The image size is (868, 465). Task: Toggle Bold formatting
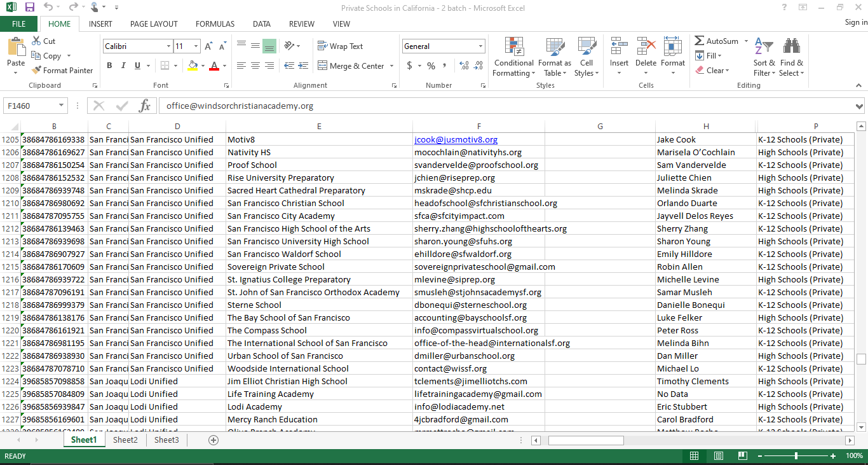pyautogui.click(x=109, y=66)
